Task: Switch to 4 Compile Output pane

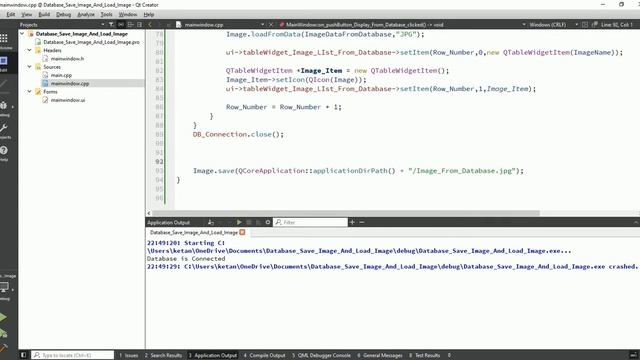Action: coord(264,355)
